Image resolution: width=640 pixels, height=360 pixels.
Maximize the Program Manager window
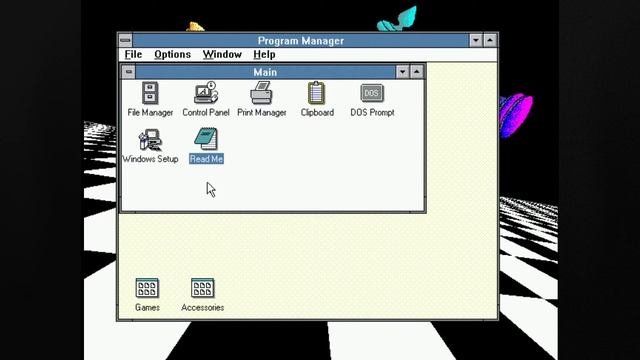click(490, 40)
